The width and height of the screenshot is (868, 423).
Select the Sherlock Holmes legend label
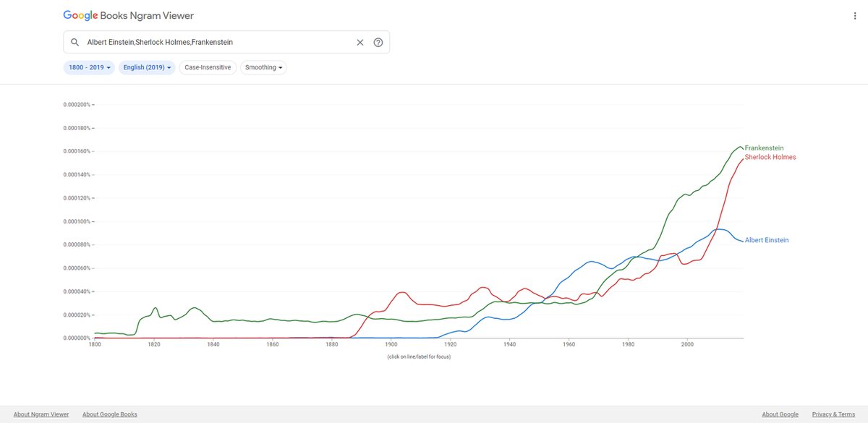click(x=770, y=157)
